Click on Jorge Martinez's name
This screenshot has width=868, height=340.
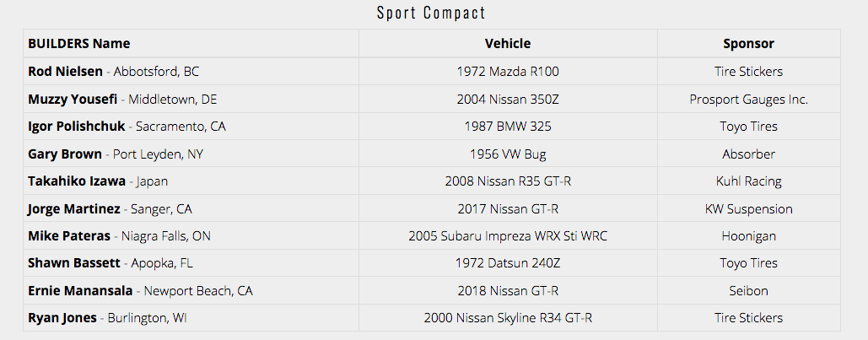coord(73,209)
